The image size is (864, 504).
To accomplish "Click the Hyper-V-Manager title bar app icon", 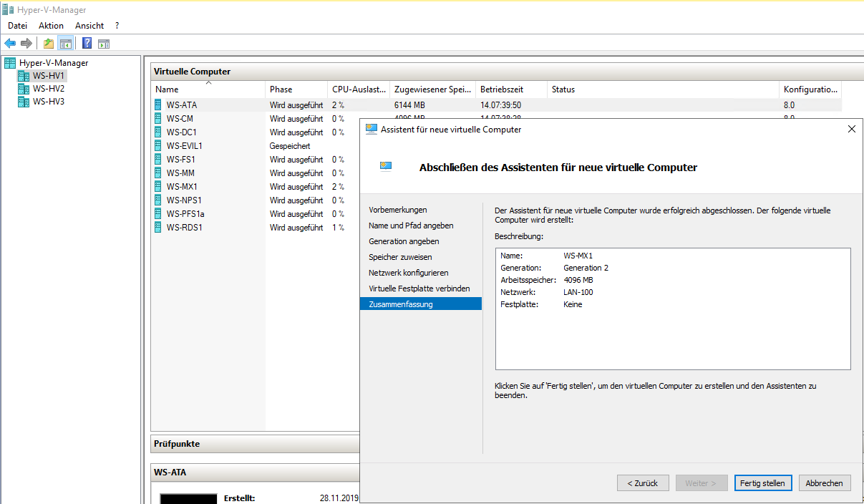I will [x=8, y=9].
